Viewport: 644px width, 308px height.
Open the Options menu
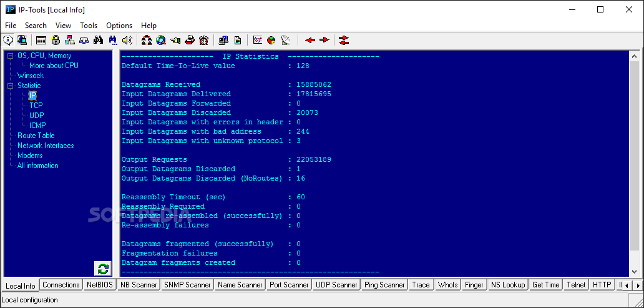119,26
